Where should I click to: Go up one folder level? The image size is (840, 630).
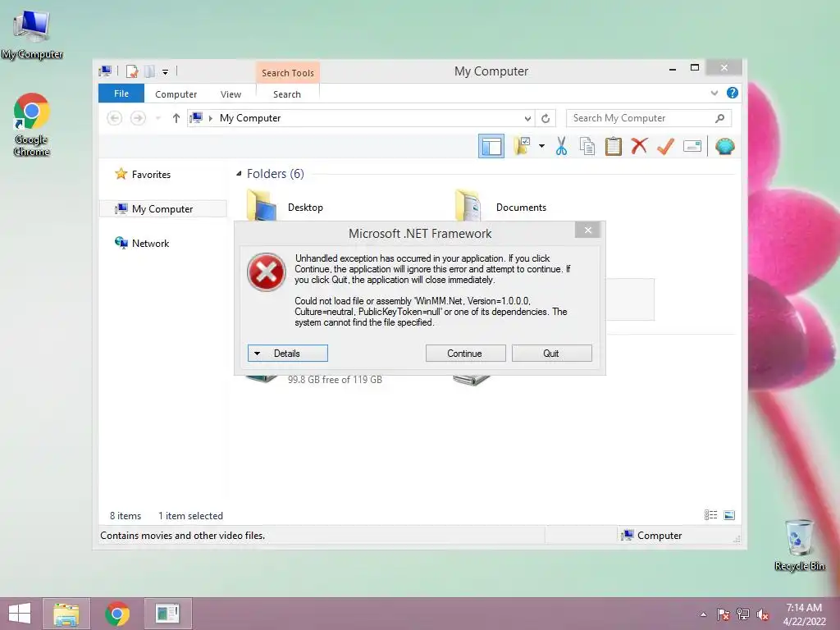point(176,118)
